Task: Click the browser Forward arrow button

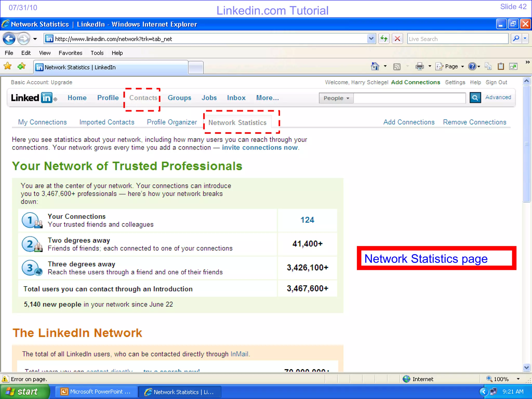Action: 24,39
